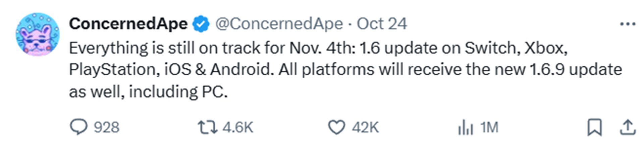Click the 1M views count
Screen dimensions: 644x147
[489, 128]
